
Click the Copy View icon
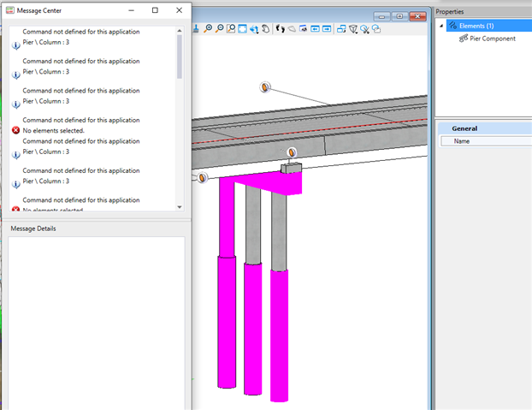tap(341, 29)
